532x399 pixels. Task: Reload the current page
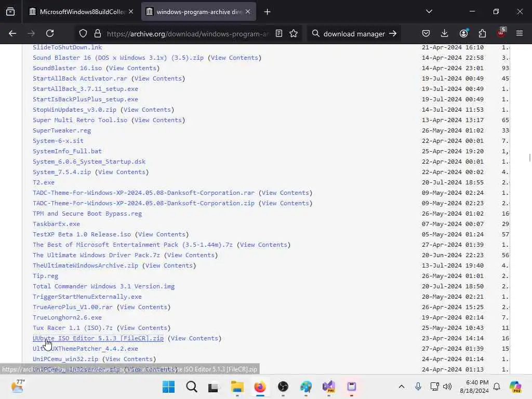click(x=50, y=33)
